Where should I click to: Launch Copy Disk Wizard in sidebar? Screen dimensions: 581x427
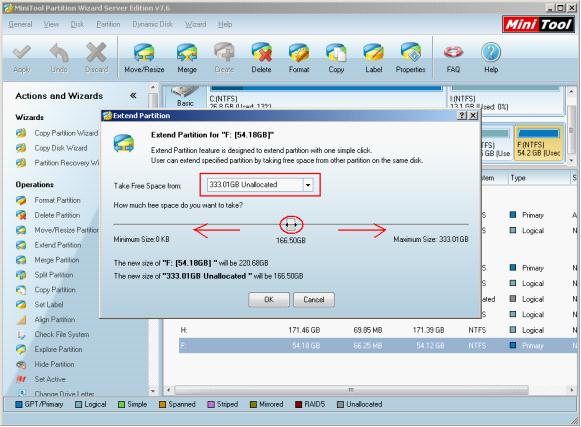(52, 148)
